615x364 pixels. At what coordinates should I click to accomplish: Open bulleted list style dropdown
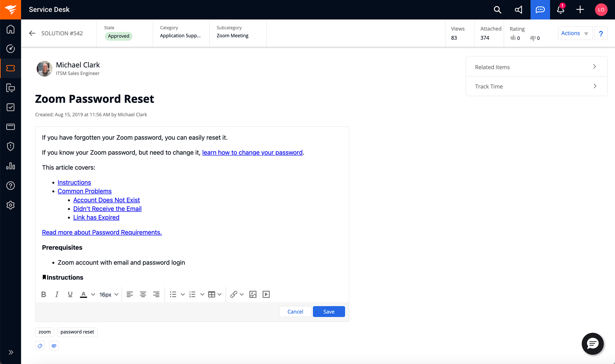pos(183,294)
